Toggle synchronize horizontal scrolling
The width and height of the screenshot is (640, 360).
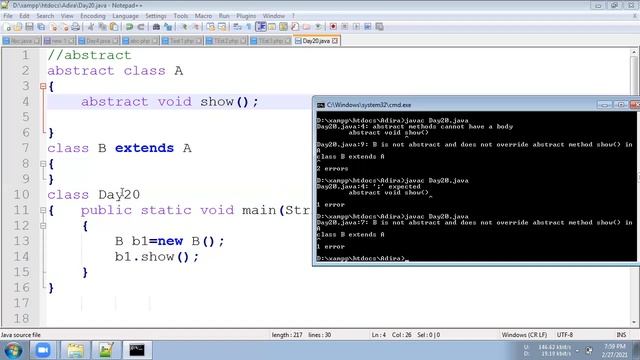[x=222, y=27]
